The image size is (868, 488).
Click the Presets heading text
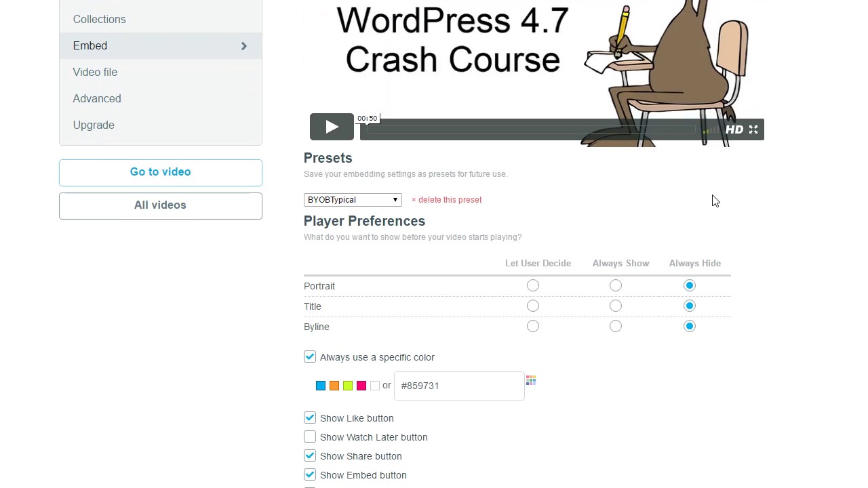[x=328, y=158]
